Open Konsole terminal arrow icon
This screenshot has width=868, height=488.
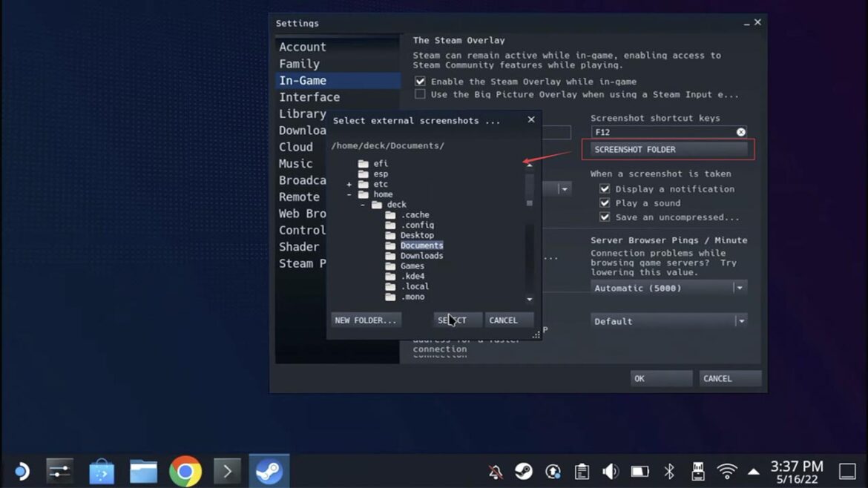(x=227, y=472)
